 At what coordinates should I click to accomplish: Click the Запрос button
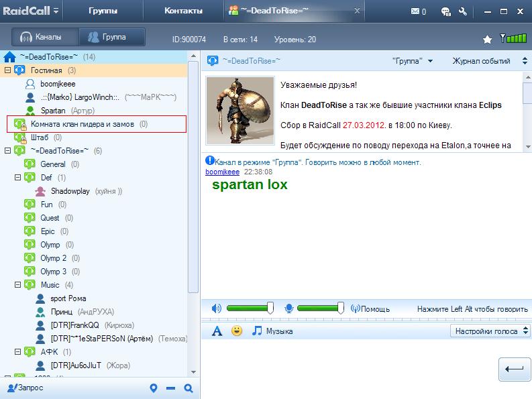point(25,388)
